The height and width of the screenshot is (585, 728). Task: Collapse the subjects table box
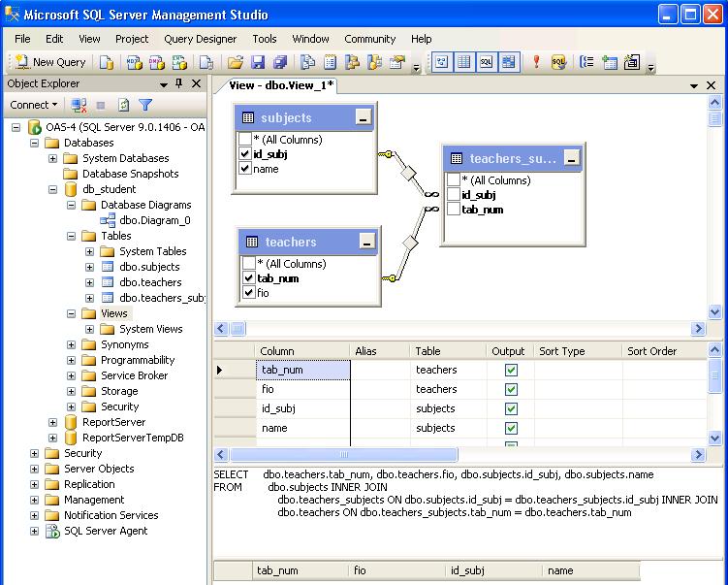(364, 117)
